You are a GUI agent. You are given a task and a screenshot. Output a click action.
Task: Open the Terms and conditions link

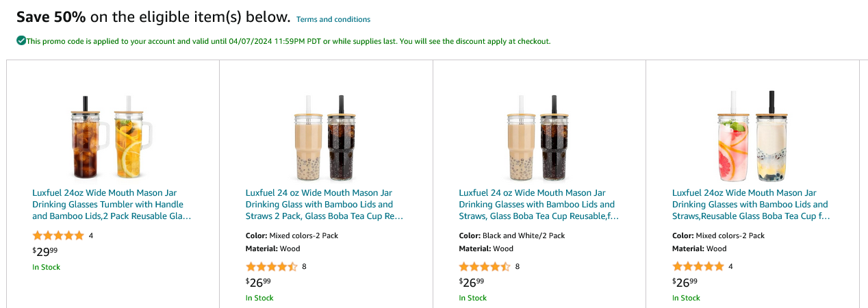[x=333, y=19]
